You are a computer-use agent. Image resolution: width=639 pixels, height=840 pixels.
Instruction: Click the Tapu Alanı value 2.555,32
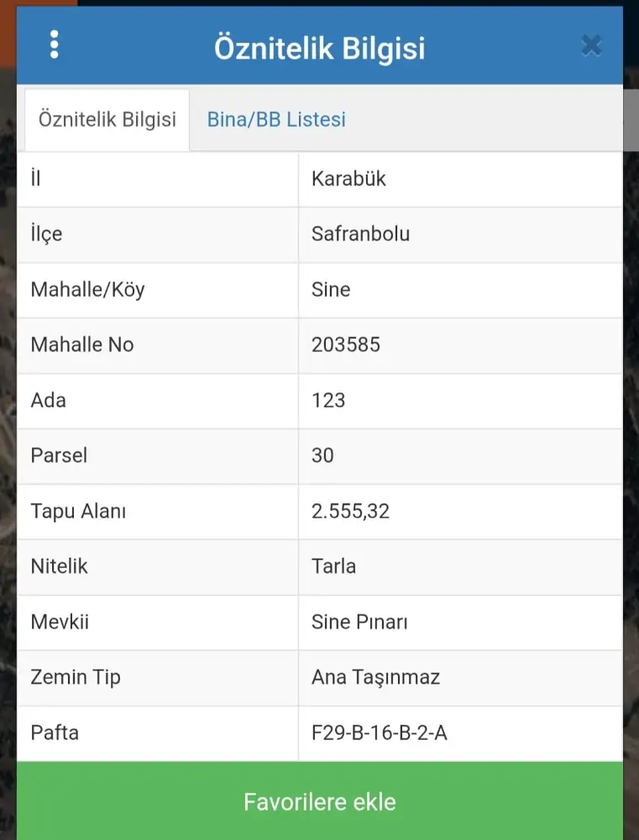[350, 511]
